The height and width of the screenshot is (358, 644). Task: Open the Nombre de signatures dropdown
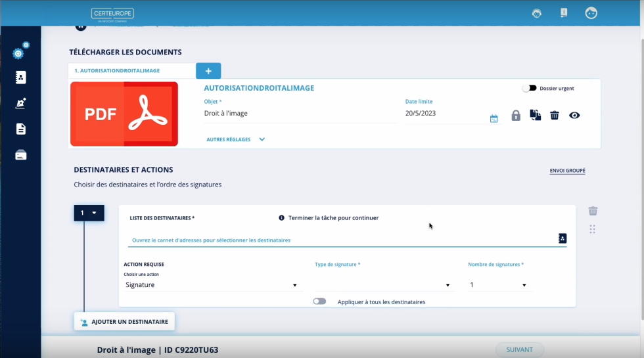(498, 285)
